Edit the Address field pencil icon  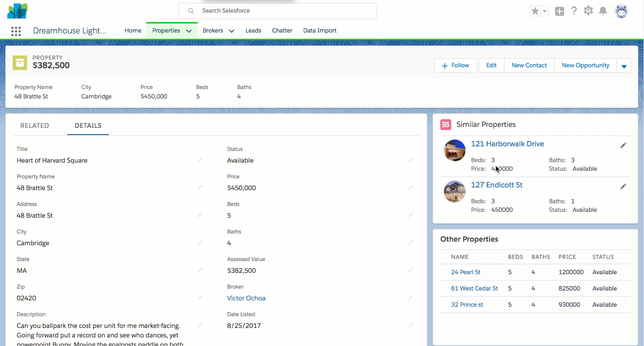[200, 215]
